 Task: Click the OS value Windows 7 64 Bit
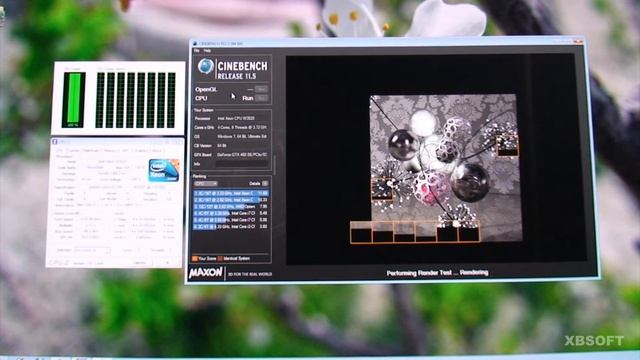pos(242,136)
